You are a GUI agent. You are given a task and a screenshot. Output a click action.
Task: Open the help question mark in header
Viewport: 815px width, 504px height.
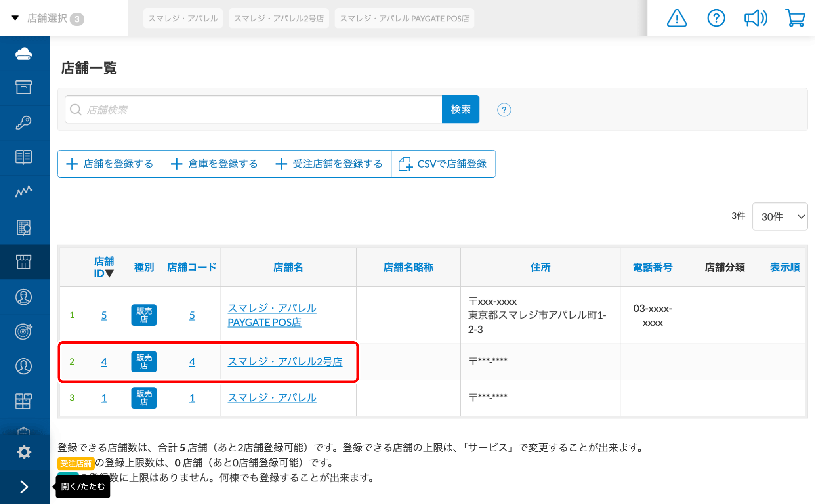[x=716, y=18]
